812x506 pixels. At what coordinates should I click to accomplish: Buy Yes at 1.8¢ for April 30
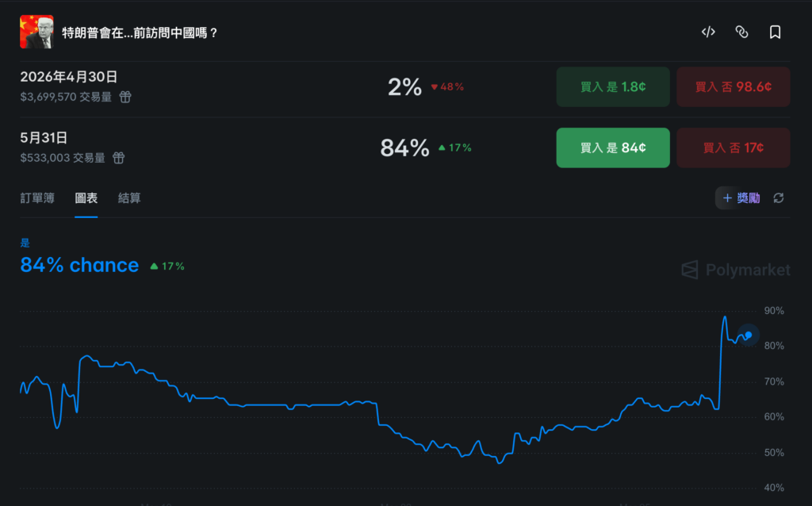(x=613, y=87)
